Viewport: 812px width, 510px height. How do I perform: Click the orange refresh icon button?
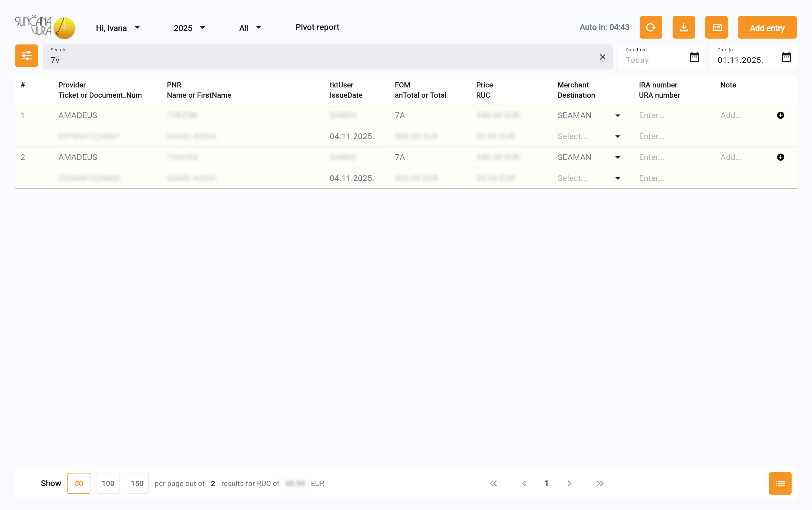[x=651, y=27]
